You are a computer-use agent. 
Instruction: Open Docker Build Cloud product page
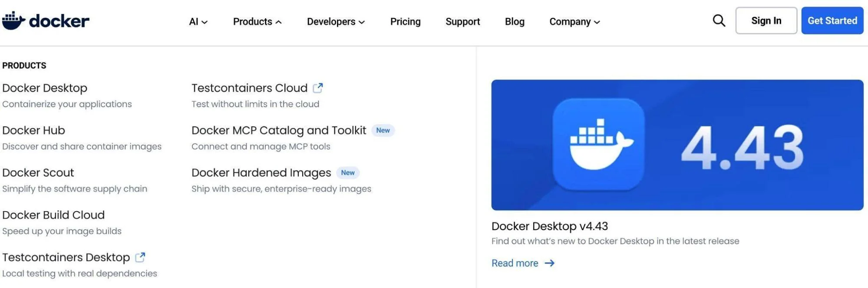click(53, 215)
